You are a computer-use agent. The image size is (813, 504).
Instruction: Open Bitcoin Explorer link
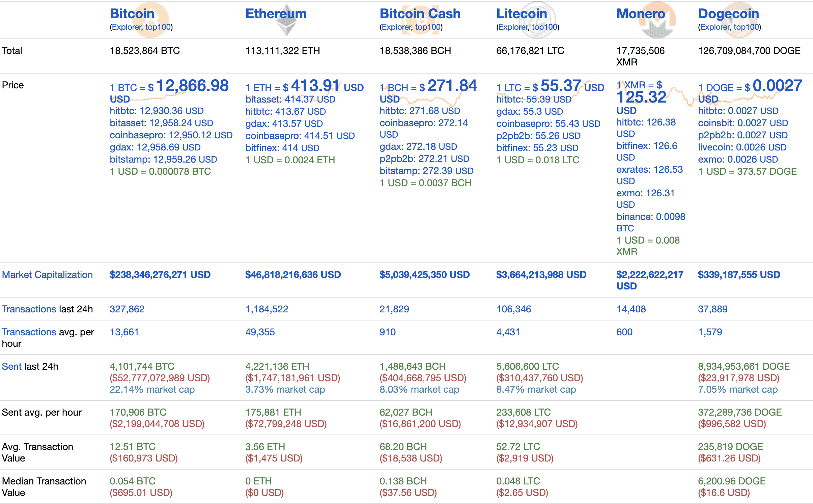click(x=127, y=27)
